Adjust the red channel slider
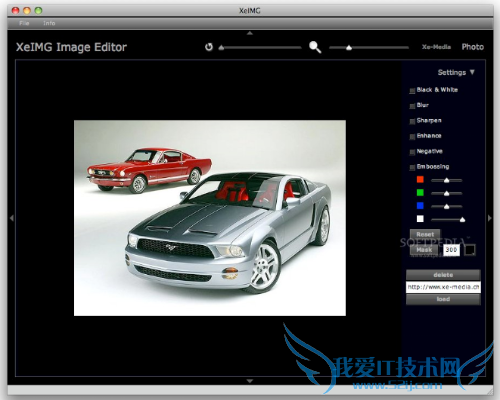The height and width of the screenshot is (400, 500). pos(447,180)
